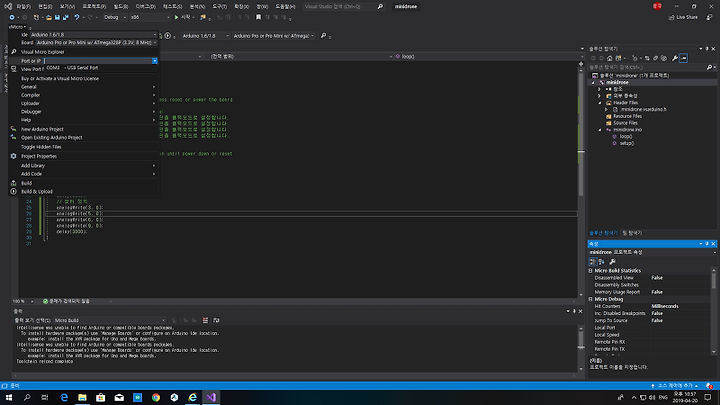Viewport: 720px width, 405px height.
Task: Click the Port or IP input field
Action: 98,61
